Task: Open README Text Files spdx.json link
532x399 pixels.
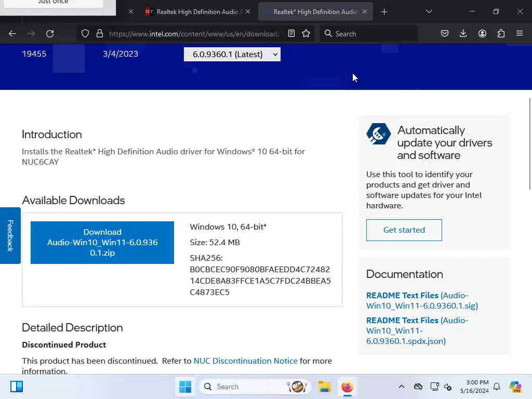Action: coord(417,330)
